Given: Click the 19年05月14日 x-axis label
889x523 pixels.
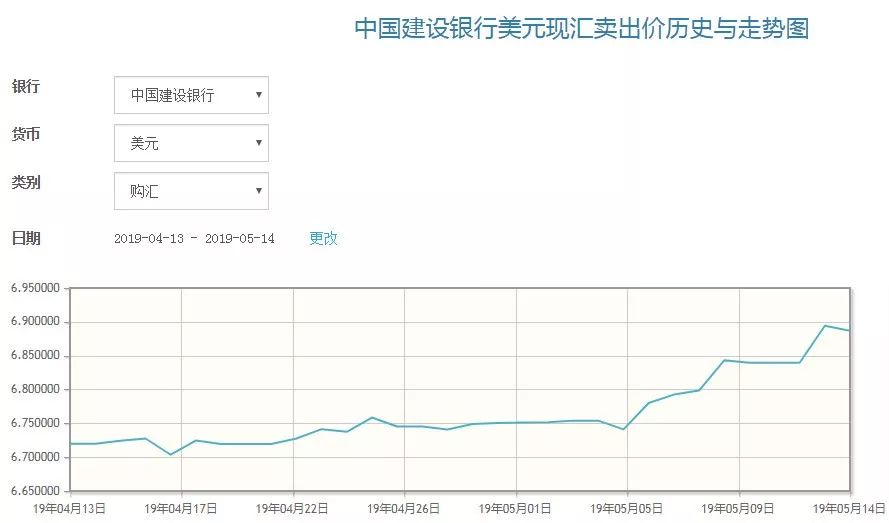Looking at the screenshot, I should (x=849, y=508).
